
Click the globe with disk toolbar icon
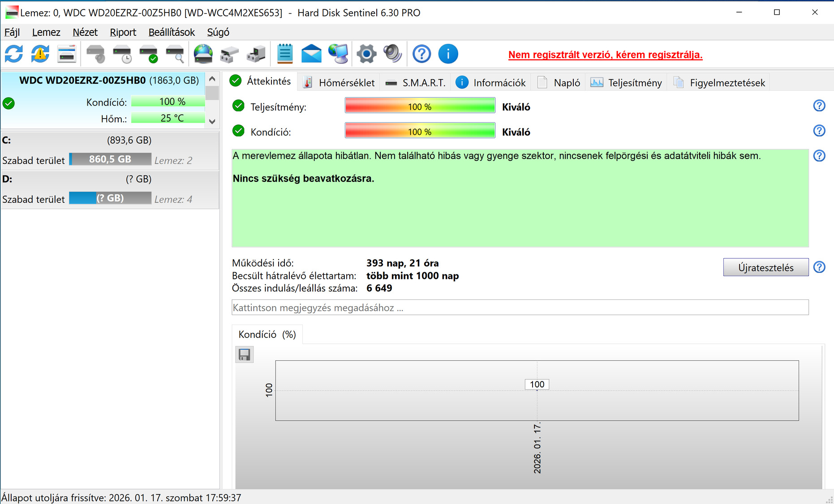pos(203,54)
